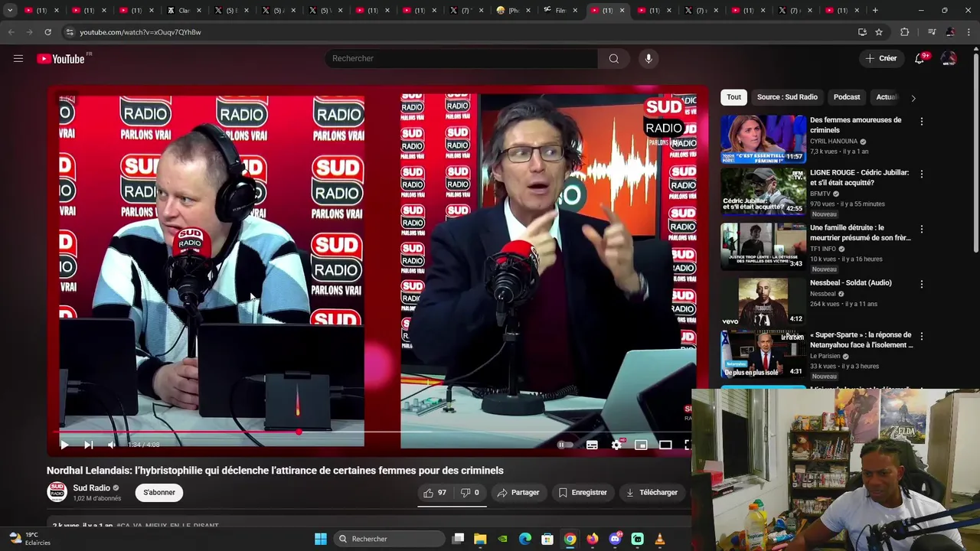Open the Super-Sparte Netanyahou video title
980x551 pixels.
coord(861,340)
